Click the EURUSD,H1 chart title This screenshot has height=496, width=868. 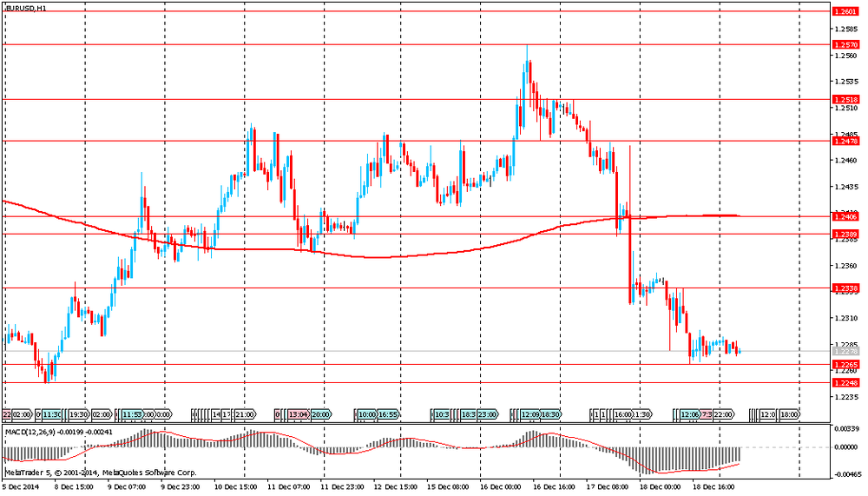26,9
